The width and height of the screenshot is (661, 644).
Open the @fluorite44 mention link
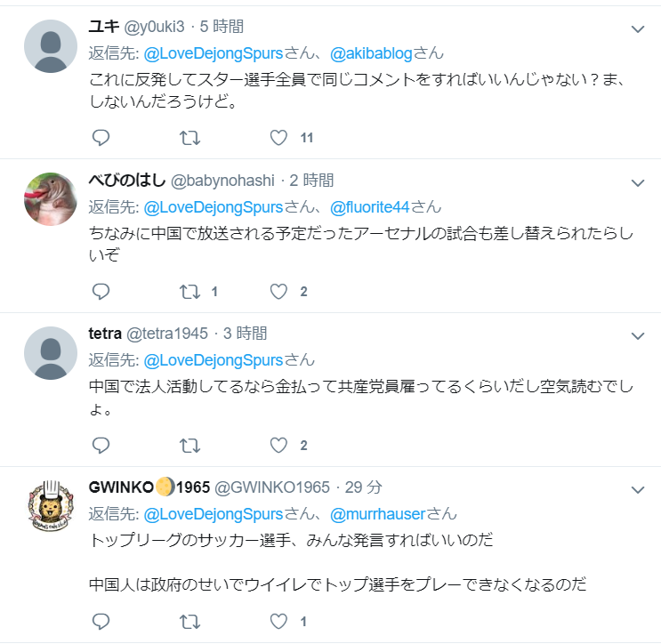click(370, 207)
